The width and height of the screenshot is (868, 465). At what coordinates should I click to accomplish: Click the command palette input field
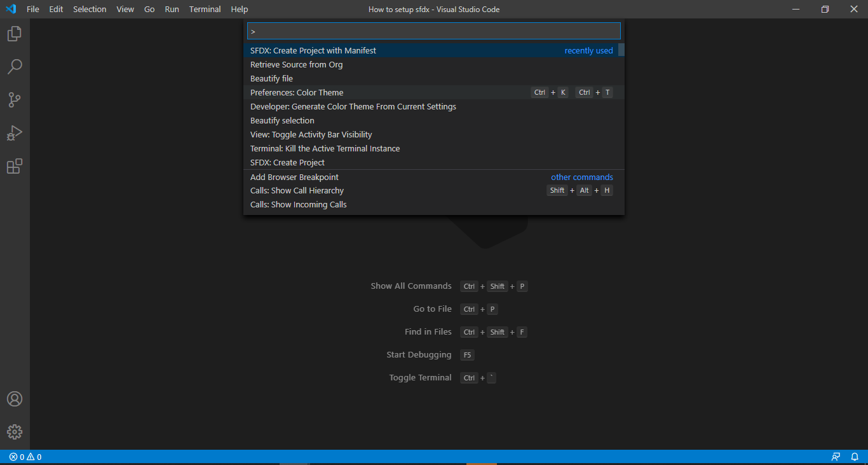[x=433, y=31]
